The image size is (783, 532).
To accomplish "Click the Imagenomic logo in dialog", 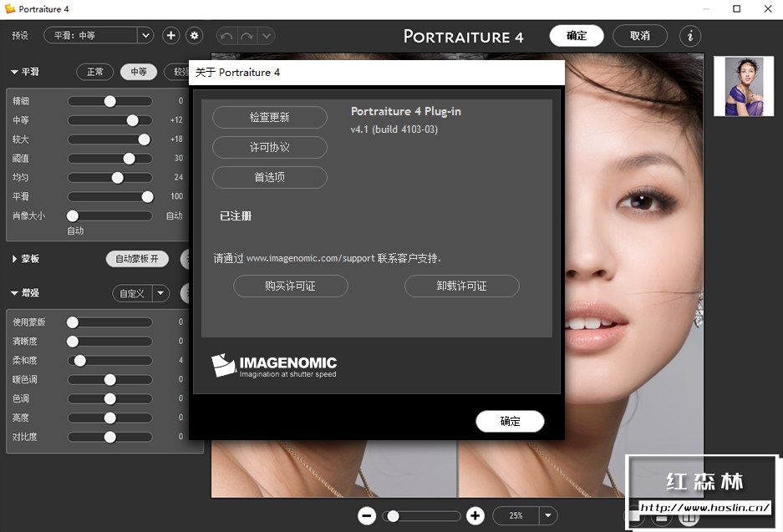I will pyautogui.click(x=274, y=366).
